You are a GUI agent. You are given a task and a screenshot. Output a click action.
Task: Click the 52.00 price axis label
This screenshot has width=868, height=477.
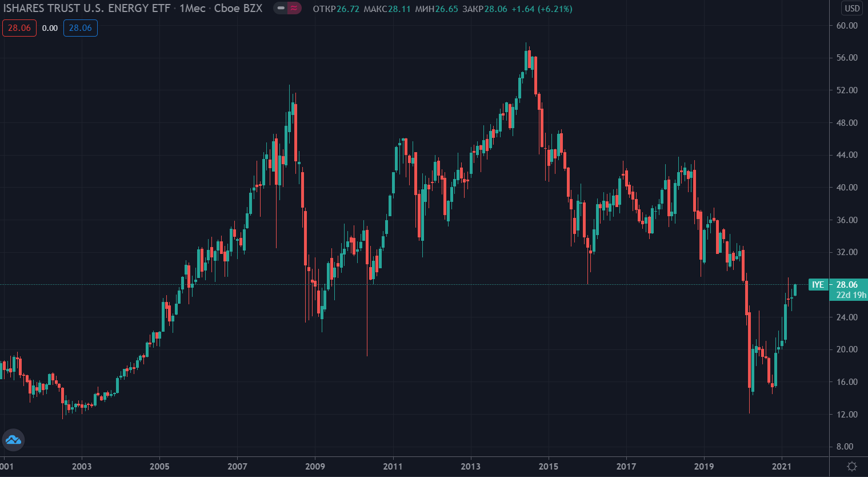tap(847, 90)
